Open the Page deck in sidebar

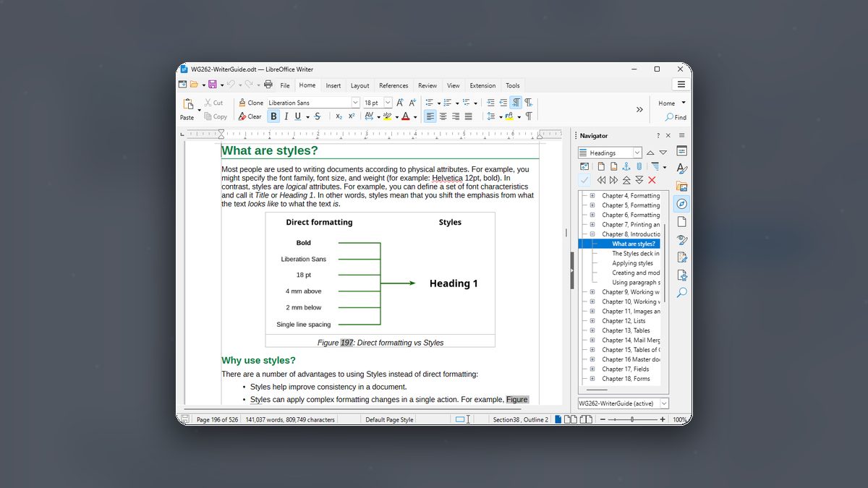click(681, 222)
